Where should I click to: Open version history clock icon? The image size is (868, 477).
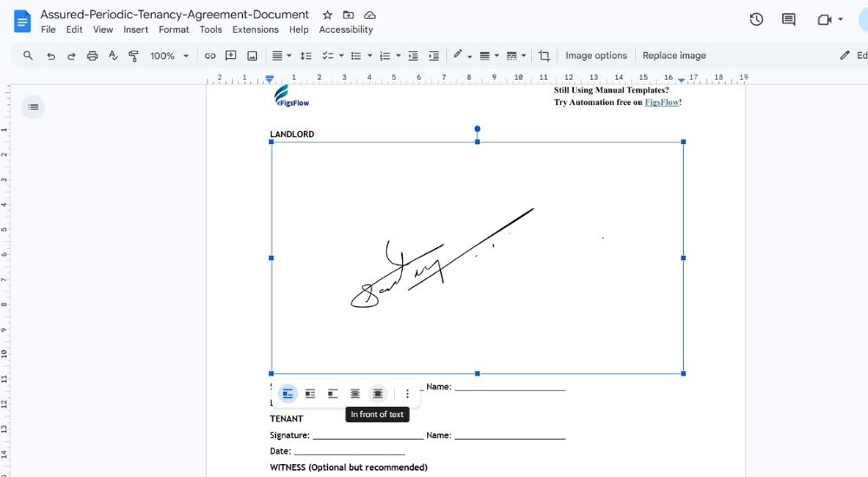coord(756,20)
